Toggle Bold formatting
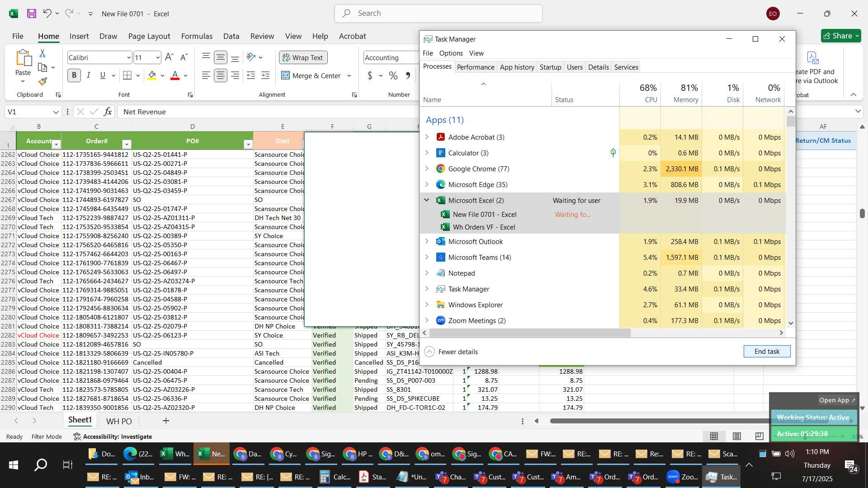The image size is (868, 488). (x=74, y=75)
